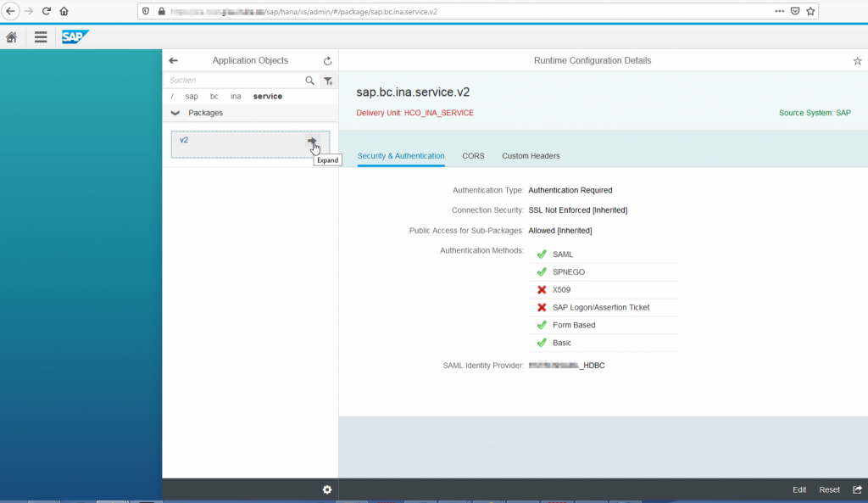This screenshot has width=868, height=503.
Task: Select Delivery Unit HCO_INA_SERVICE text
Action: [415, 113]
